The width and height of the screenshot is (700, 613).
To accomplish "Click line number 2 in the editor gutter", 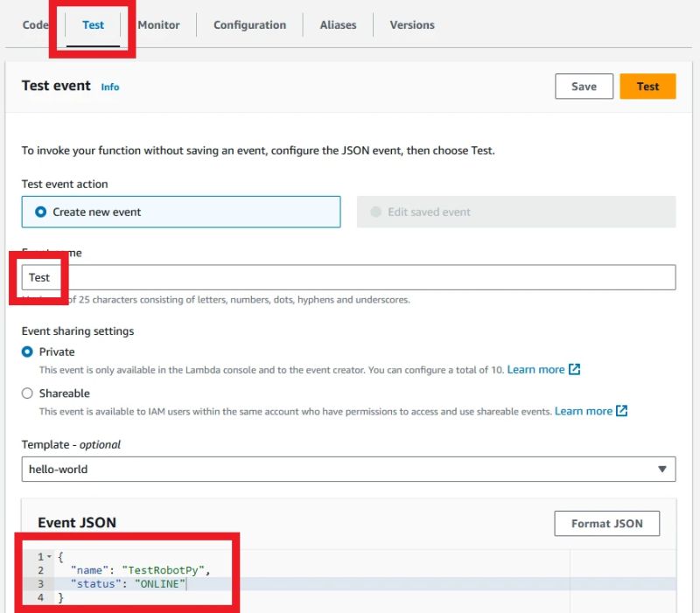I will point(40,571).
